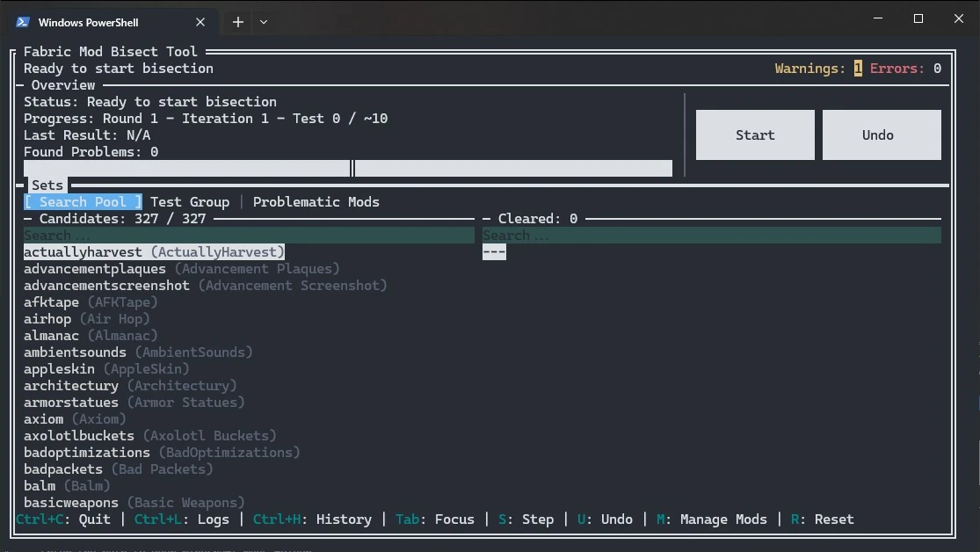Switch to the Test Group tab
980x552 pixels.
coord(190,202)
